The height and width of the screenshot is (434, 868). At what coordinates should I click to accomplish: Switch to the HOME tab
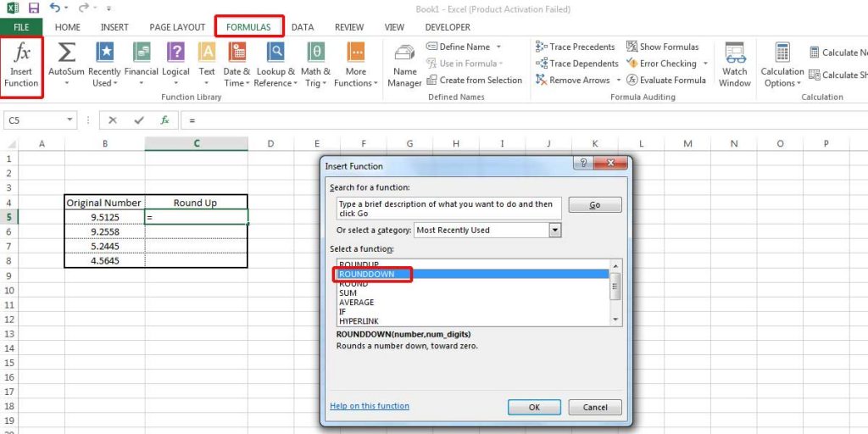point(68,27)
